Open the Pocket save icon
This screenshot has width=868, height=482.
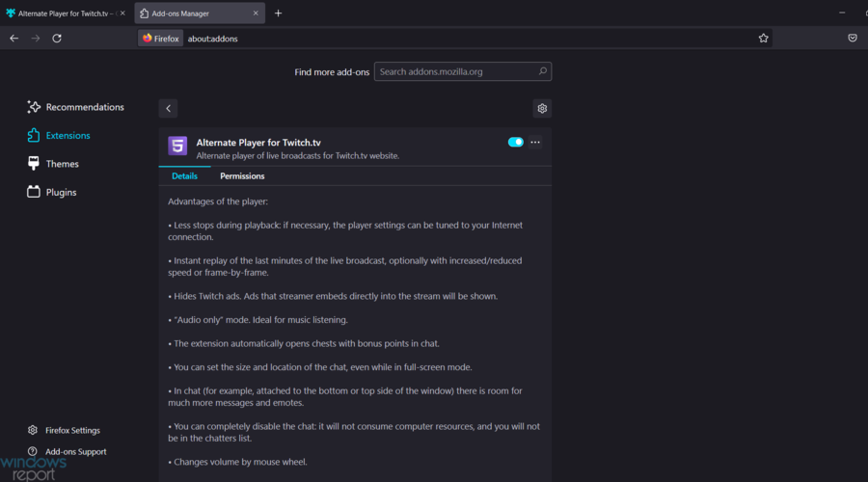[x=853, y=39]
